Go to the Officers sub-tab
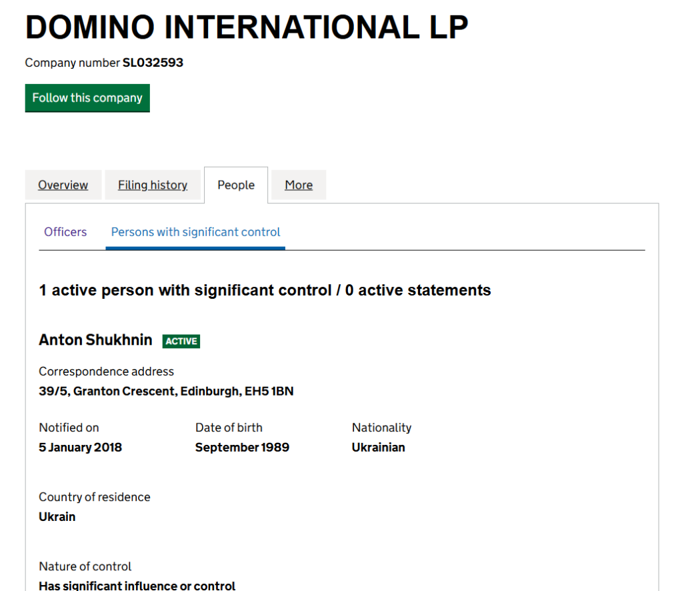 (65, 232)
